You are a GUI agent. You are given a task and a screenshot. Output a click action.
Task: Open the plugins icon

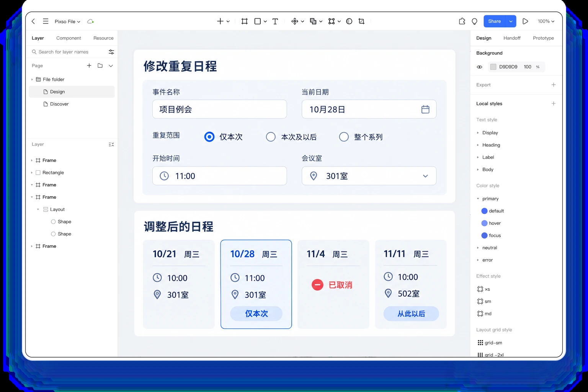[x=462, y=21]
